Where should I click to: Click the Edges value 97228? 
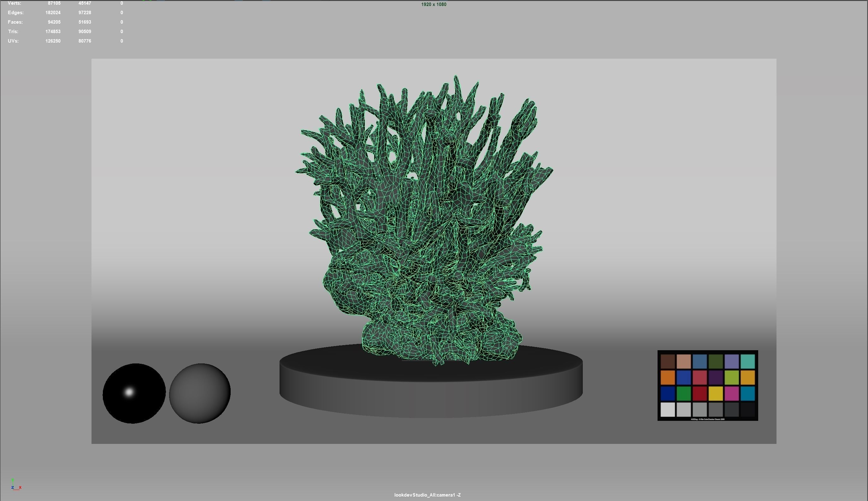[85, 12]
